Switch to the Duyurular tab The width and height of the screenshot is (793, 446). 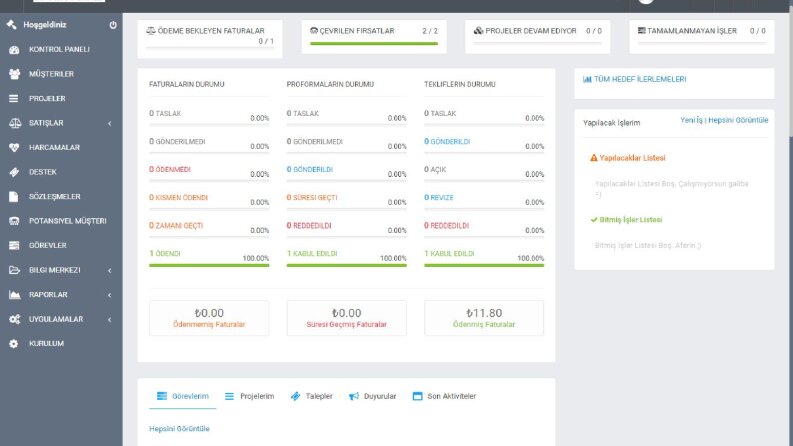[x=373, y=396]
